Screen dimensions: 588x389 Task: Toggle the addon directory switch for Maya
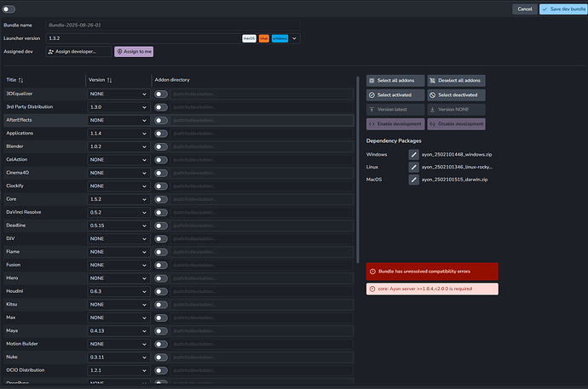[x=160, y=330]
